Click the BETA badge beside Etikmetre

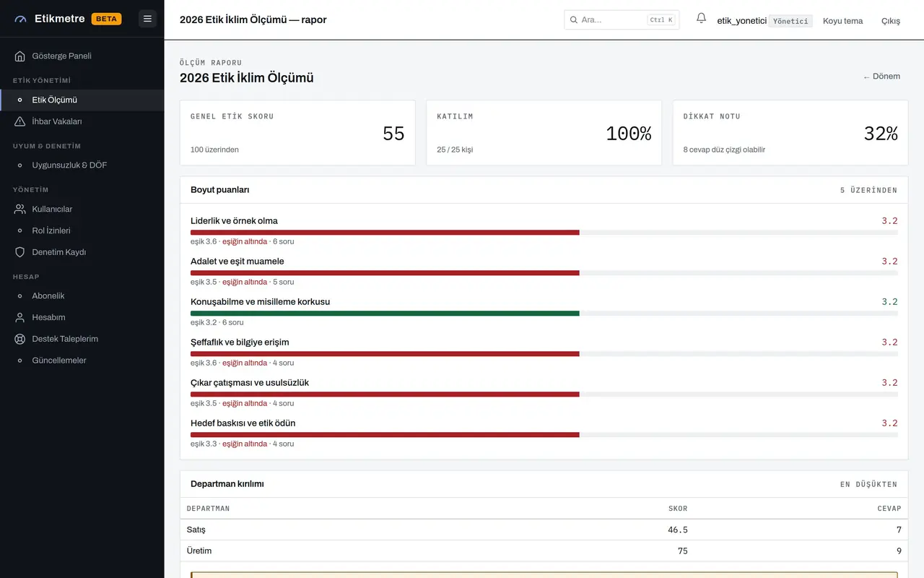coord(106,19)
